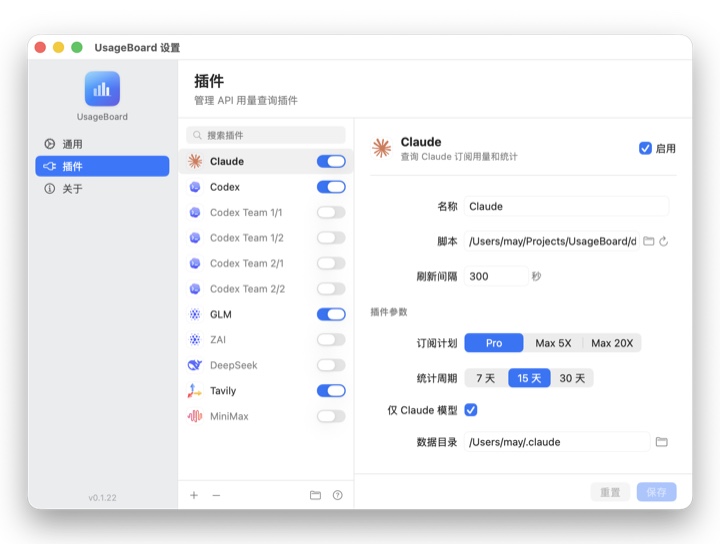Reload the script with the refresh icon

(664, 241)
